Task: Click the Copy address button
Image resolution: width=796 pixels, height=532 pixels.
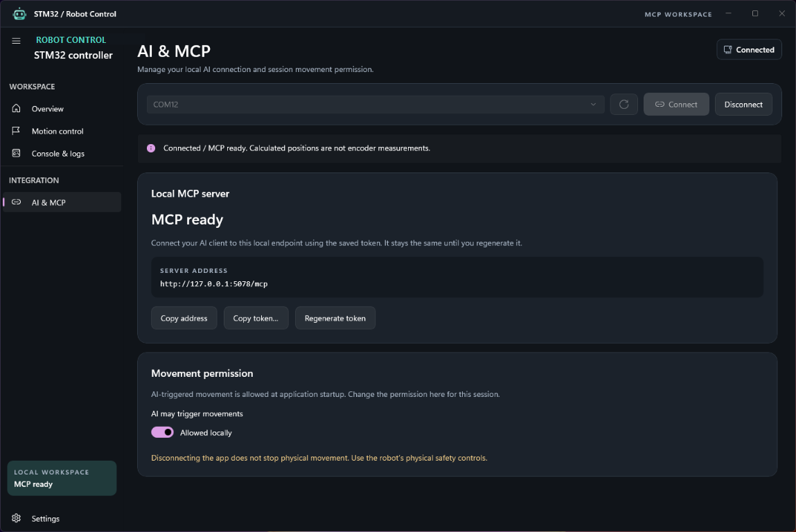Action: tap(184, 318)
